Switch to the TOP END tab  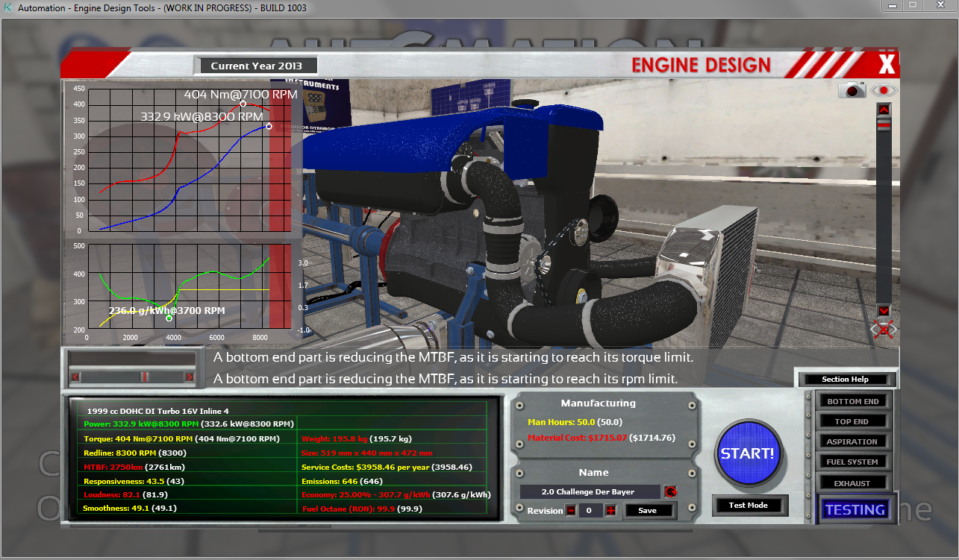pos(852,421)
